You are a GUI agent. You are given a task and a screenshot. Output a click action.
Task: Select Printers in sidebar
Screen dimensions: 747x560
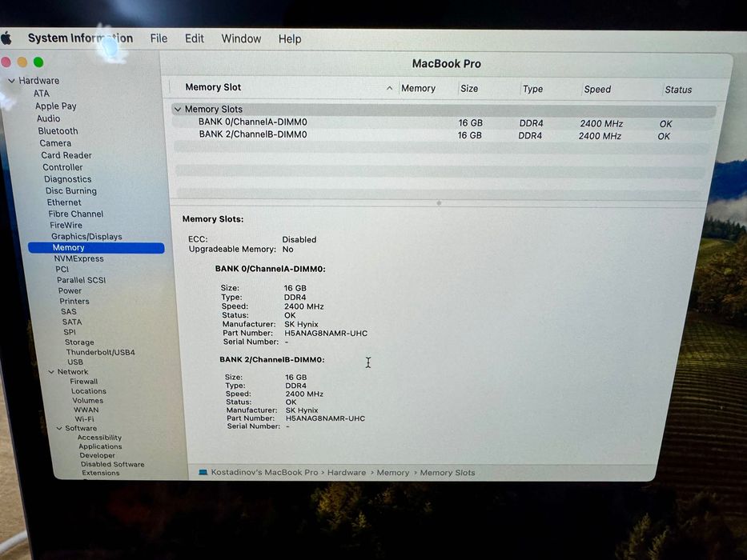coord(74,301)
